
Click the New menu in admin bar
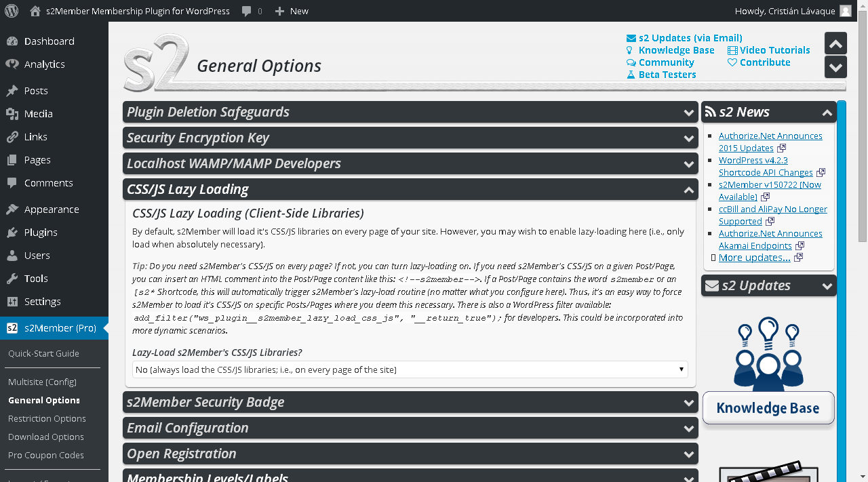[x=292, y=11]
